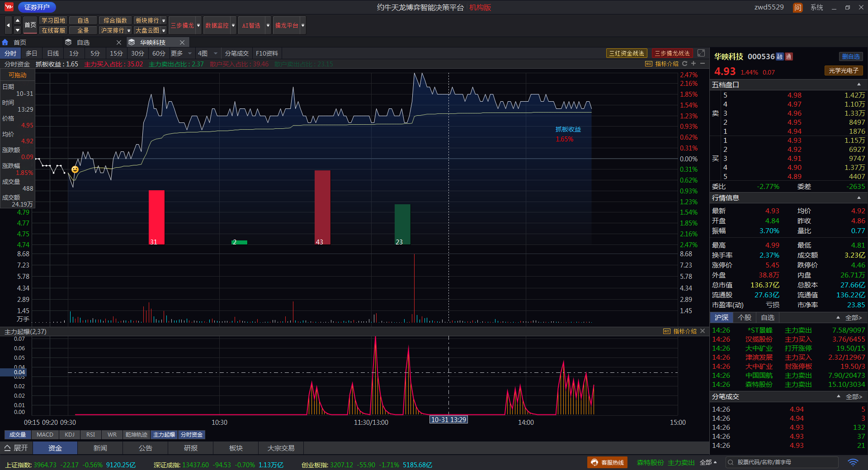Switch to the 多日 chart tab
Viewport: 868px width, 470px height.
[32, 53]
